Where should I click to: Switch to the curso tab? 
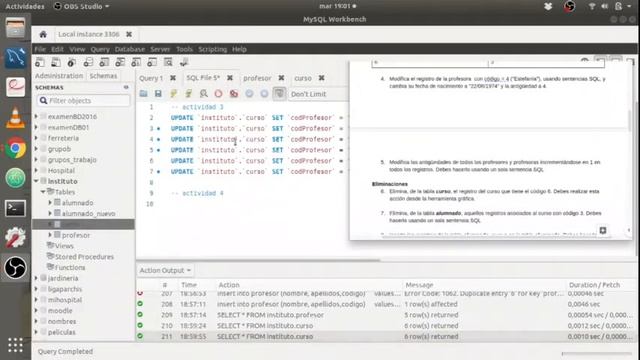pos(303,78)
